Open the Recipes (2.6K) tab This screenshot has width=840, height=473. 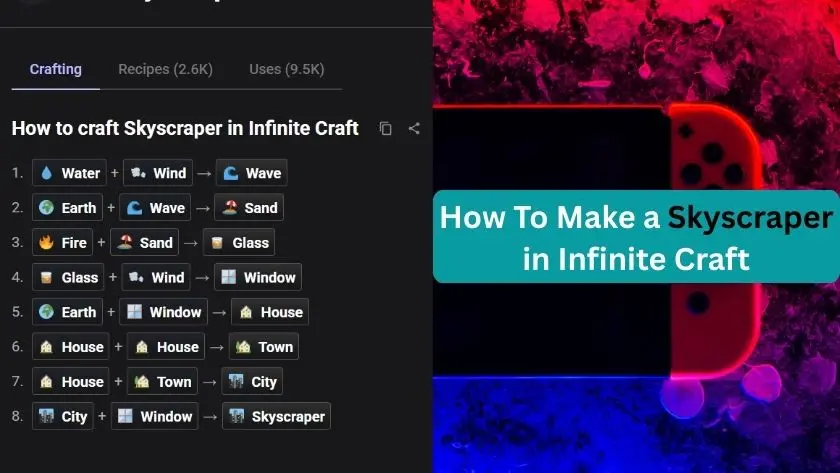(x=166, y=69)
